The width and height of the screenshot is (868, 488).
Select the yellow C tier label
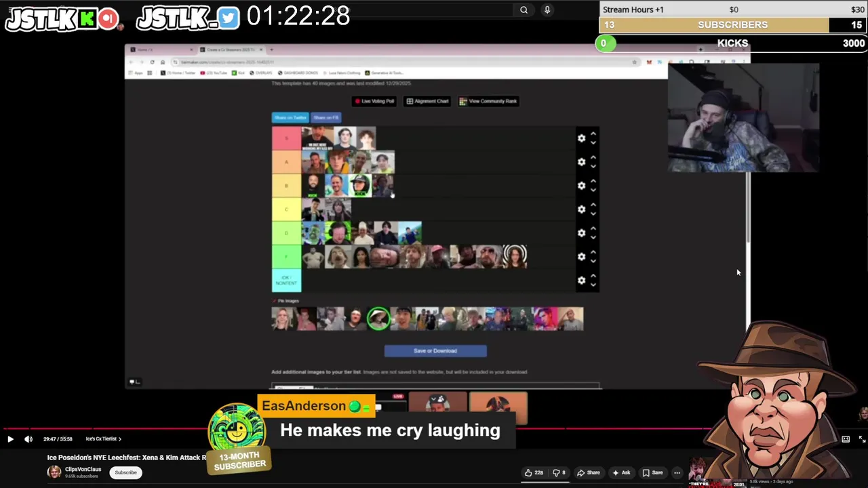click(x=286, y=209)
